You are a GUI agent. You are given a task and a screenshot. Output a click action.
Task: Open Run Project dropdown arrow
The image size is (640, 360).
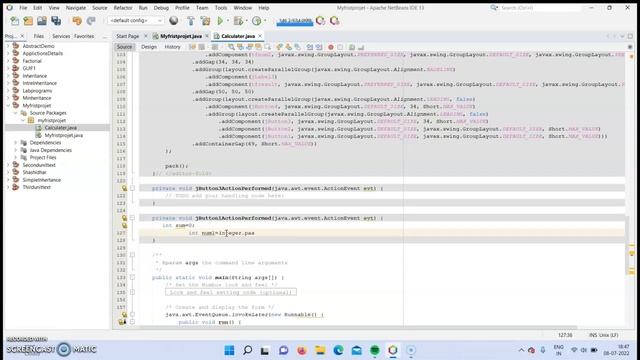pos(228,20)
